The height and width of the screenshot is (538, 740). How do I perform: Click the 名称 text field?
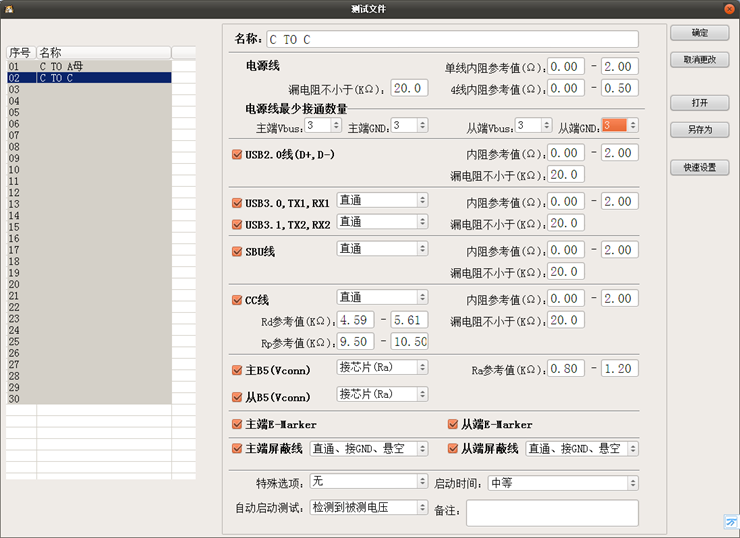(450, 39)
